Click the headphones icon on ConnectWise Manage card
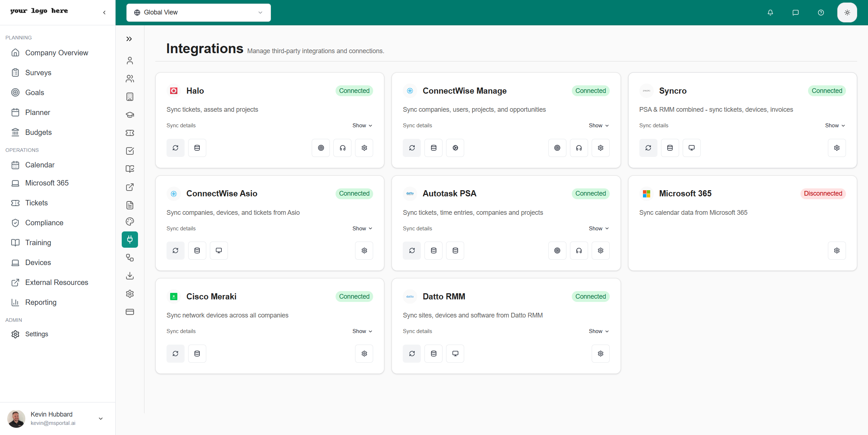The height and width of the screenshot is (435, 868). coord(579,148)
